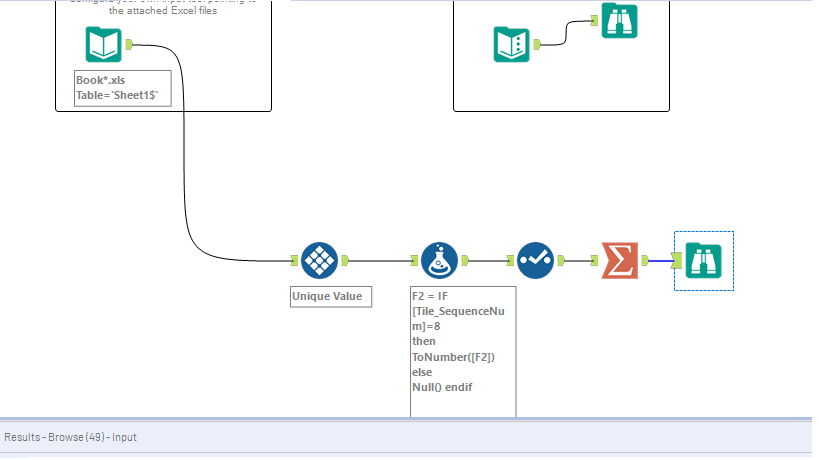Click the input anchor of the Formula tool
819x460 pixels.
pyautogui.click(x=414, y=260)
